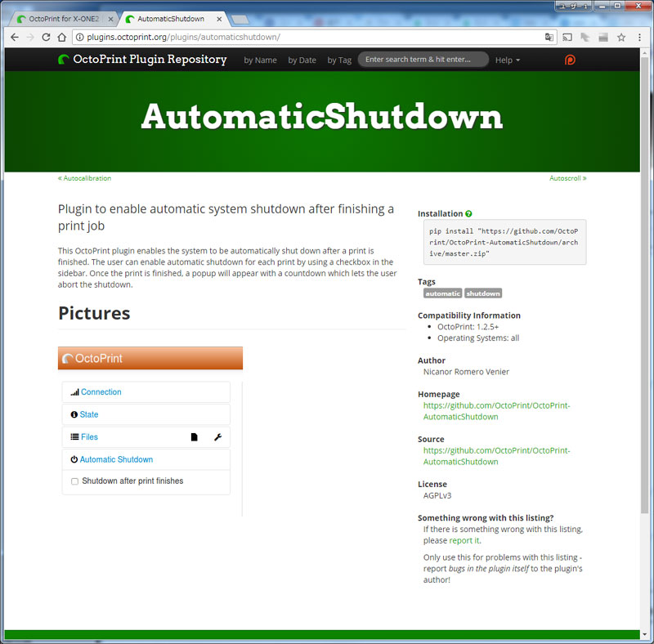This screenshot has height=644, width=654.
Task: Click the AutomaticShutdown banner title
Action: (x=322, y=116)
